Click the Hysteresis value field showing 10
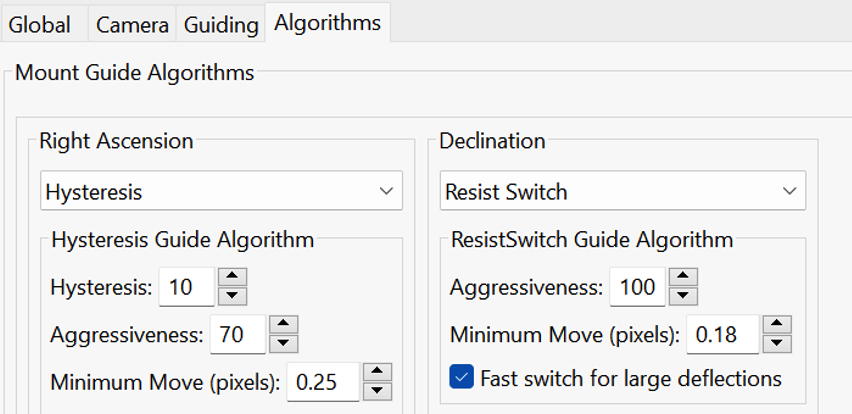Viewport: 852px width, 414px height. pos(187,286)
